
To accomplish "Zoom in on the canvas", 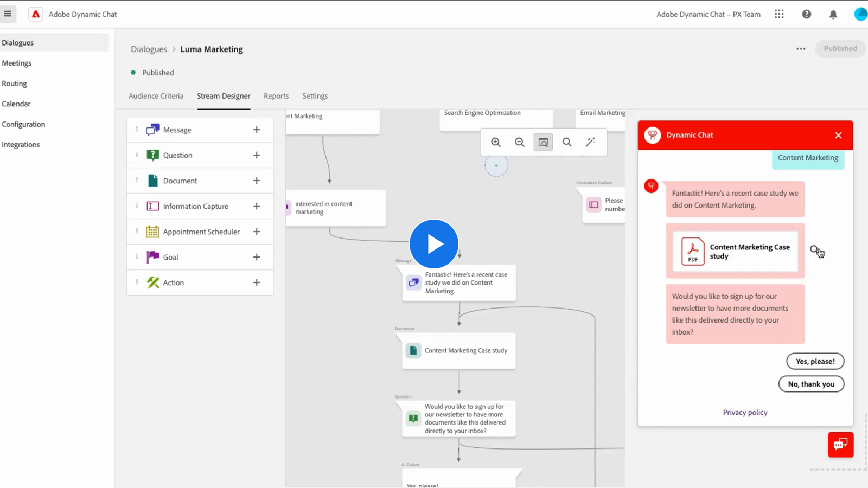I will [496, 142].
